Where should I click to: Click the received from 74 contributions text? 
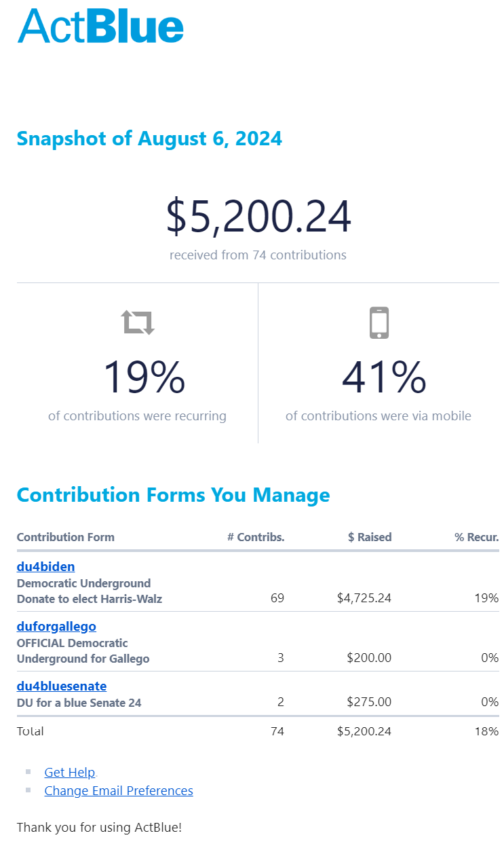click(x=258, y=255)
